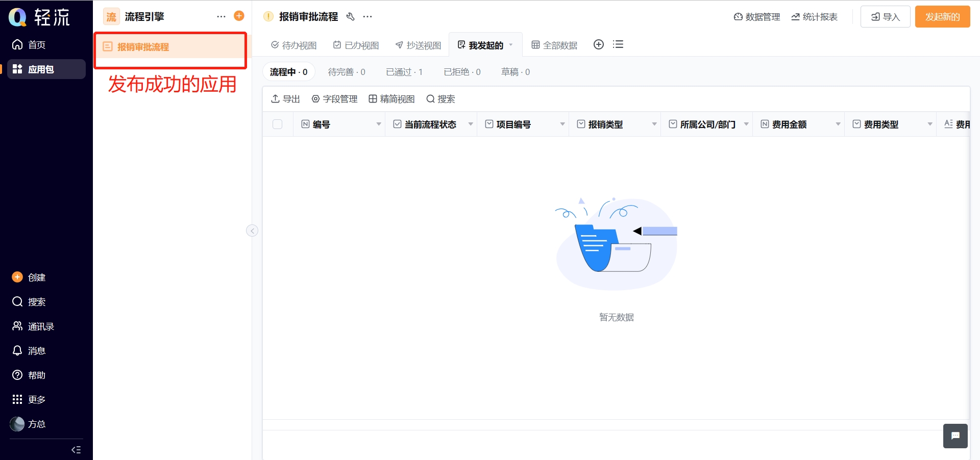Image resolution: width=980 pixels, height=460 pixels.
Task: Add a new view with circled plus
Action: 599,44
